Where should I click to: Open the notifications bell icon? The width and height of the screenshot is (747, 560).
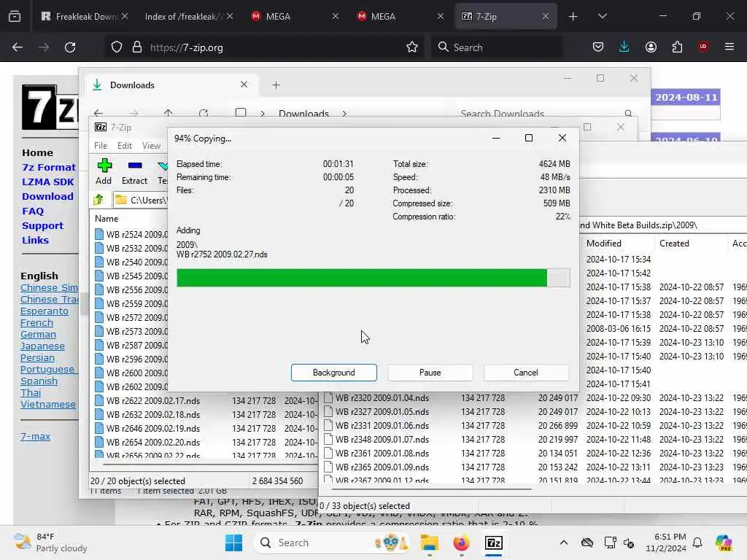(697, 542)
